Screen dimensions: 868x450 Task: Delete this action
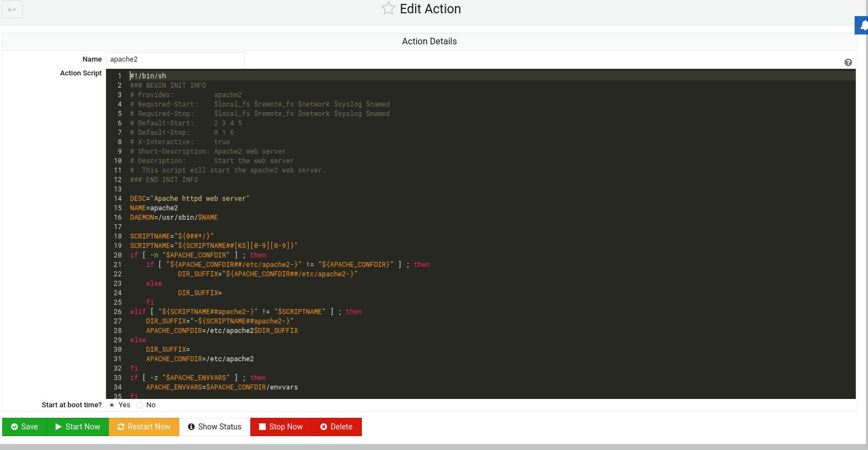click(336, 427)
